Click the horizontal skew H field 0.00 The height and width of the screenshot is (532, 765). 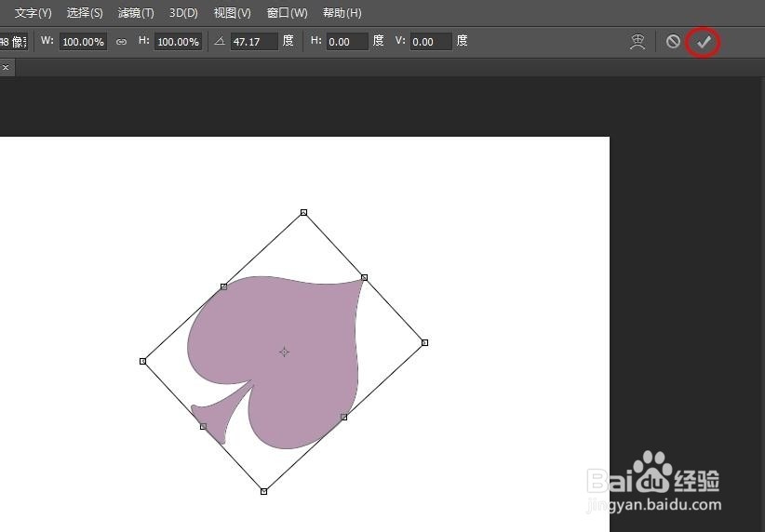347,42
